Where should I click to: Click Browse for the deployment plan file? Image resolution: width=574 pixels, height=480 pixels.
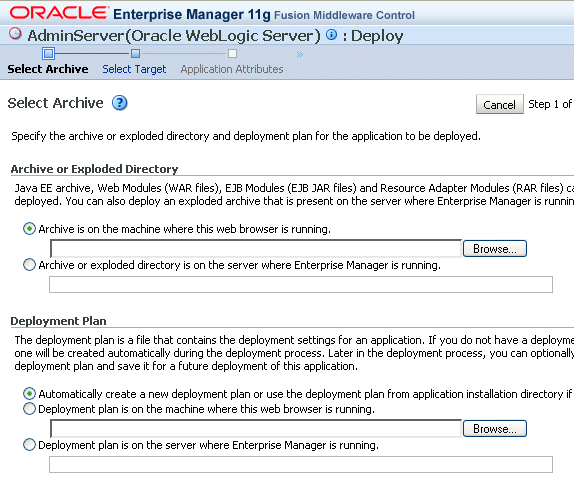click(495, 428)
